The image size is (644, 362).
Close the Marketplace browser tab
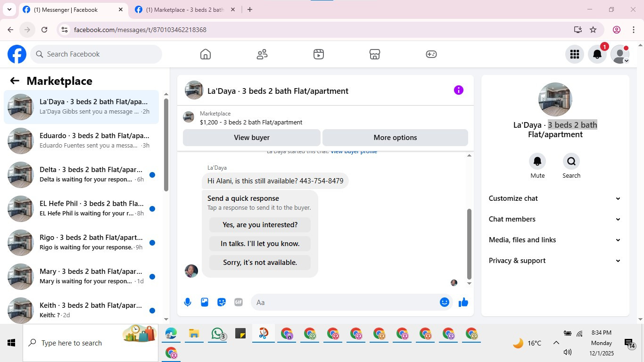(232, 9)
